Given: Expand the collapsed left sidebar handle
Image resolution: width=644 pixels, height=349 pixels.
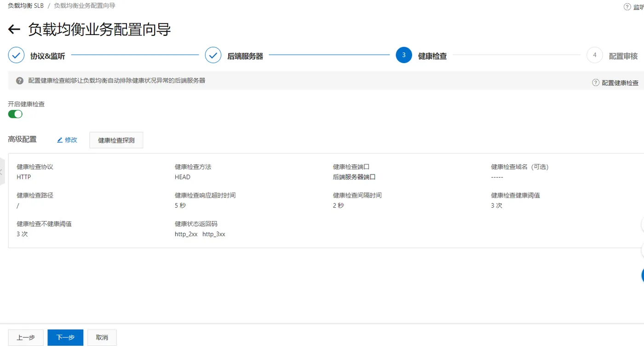Looking at the screenshot, I should tap(2, 171).
